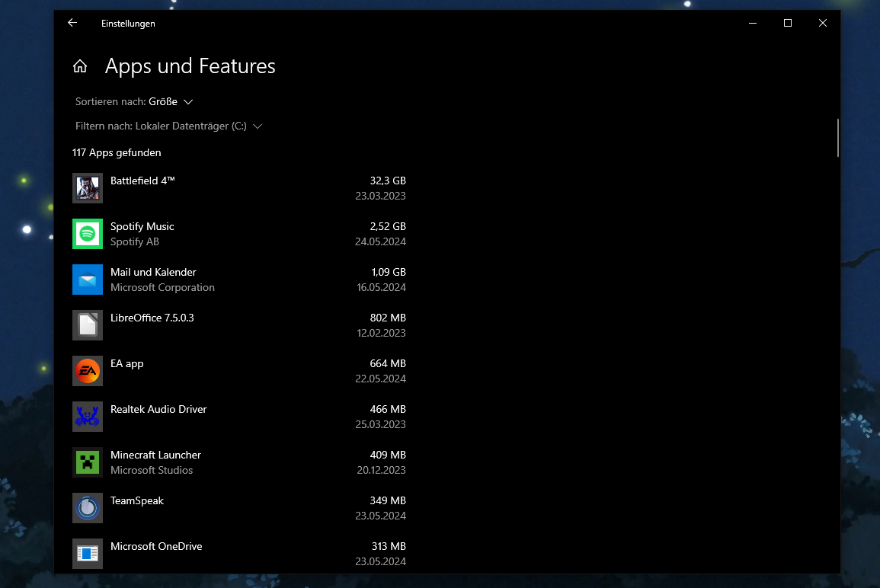Click the 349 MB size value
The width and height of the screenshot is (880, 588).
[388, 500]
